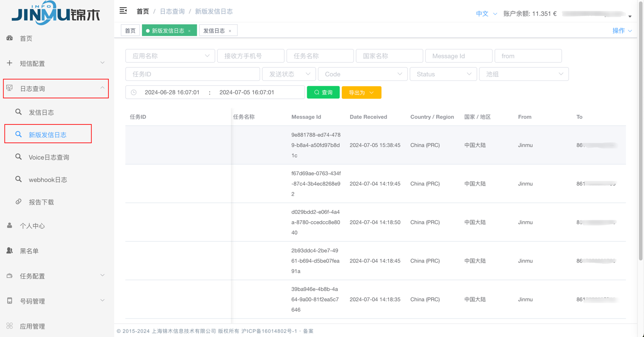Switch to the 首页 tab
The image size is (644, 337).
[x=130, y=31]
